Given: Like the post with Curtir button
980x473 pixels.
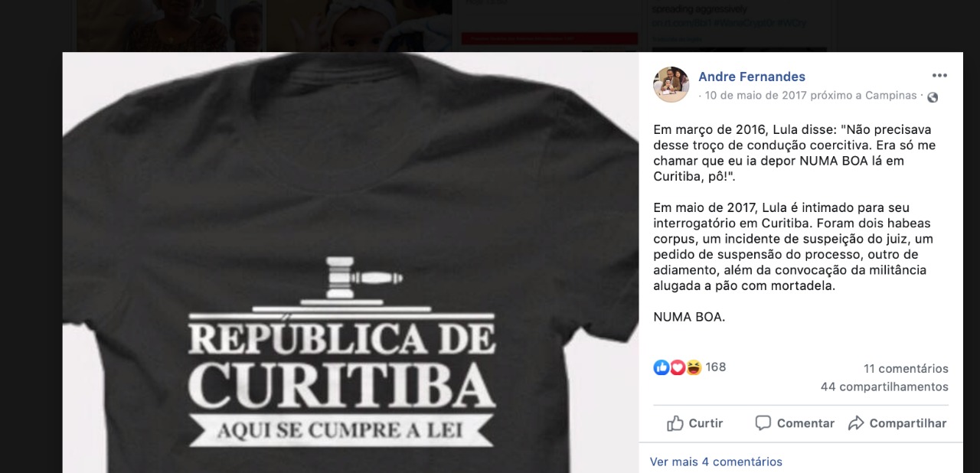Looking at the screenshot, I should click(694, 423).
